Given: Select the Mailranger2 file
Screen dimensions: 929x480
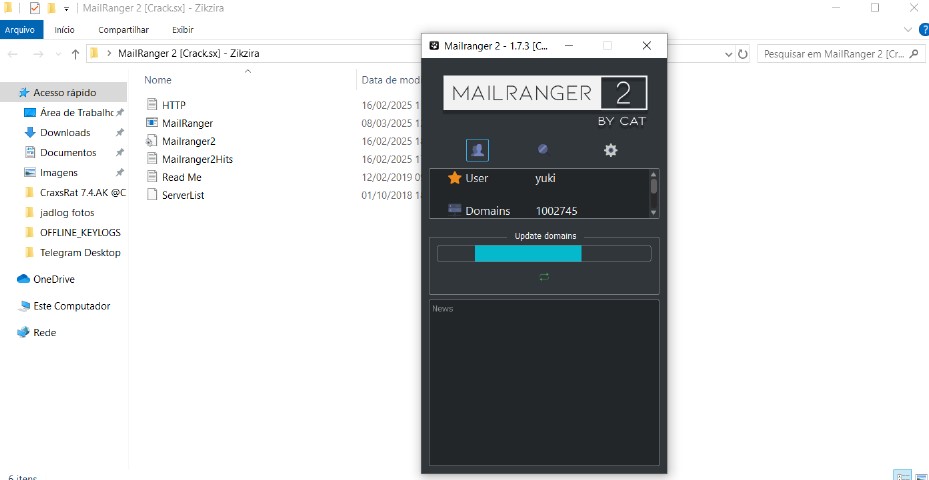Looking at the screenshot, I should point(188,141).
